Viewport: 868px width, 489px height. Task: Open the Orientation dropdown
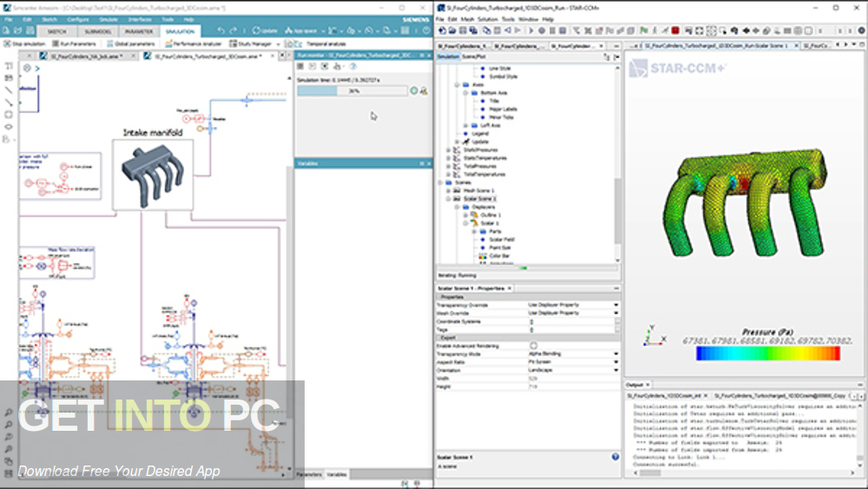pyautogui.click(x=615, y=371)
